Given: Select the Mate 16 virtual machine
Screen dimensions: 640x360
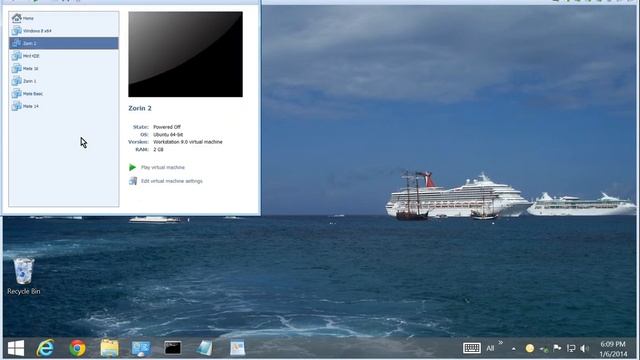Looking at the screenshot, I should [64, 69].
